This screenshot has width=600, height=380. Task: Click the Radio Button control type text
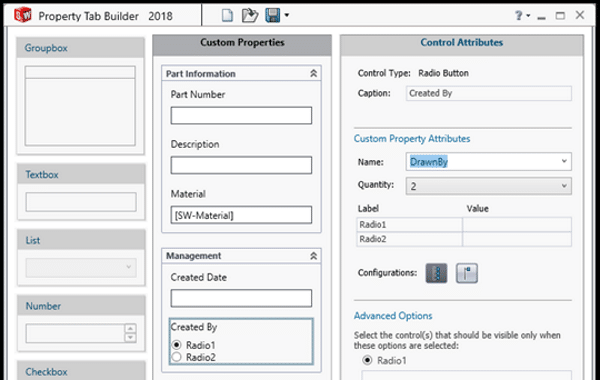(x=443, y=73)
